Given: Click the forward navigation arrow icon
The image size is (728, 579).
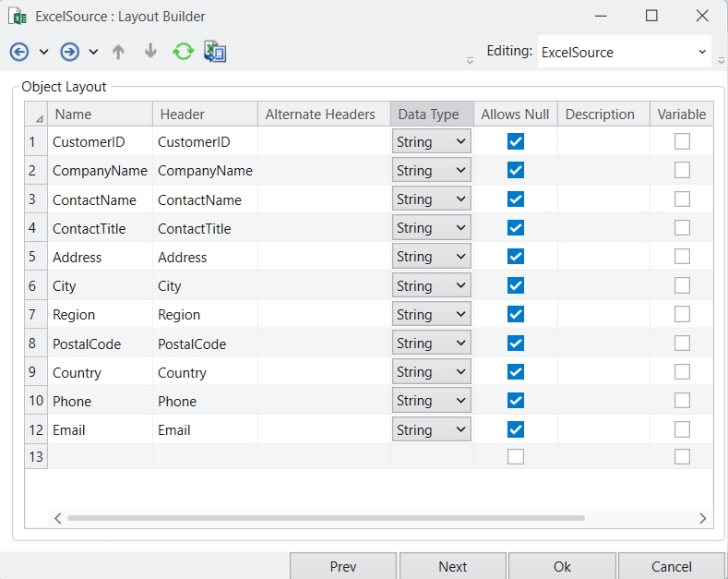Looking at the screenshot, I should click(x=69, y=52).
